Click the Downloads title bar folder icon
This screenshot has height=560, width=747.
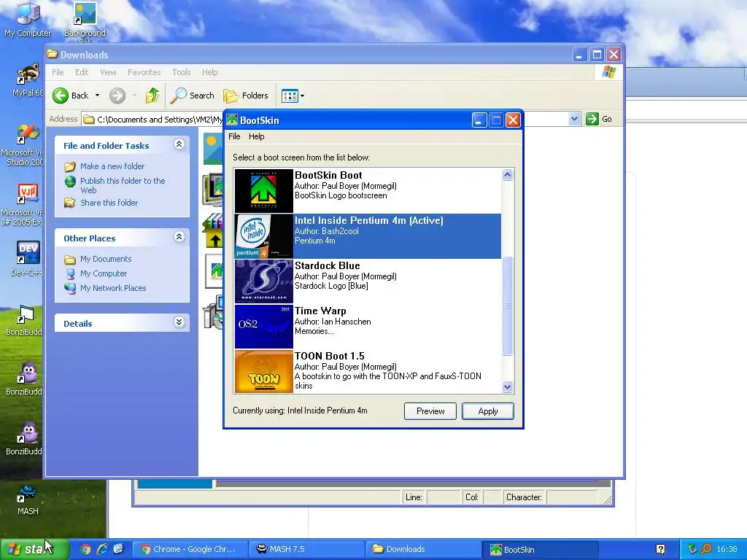click(x=53, y=54)
